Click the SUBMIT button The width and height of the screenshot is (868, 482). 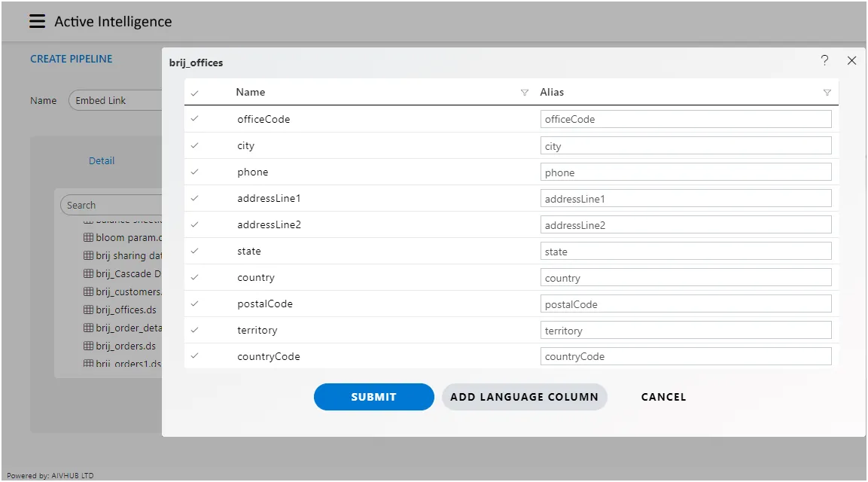[373, 397]
